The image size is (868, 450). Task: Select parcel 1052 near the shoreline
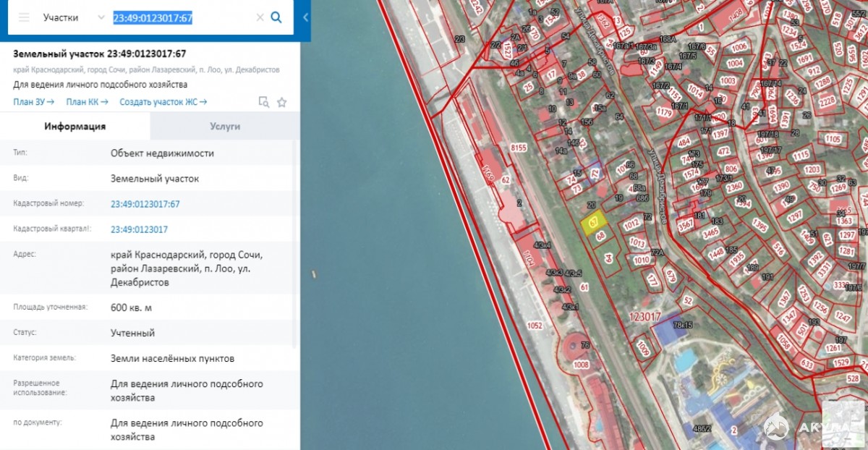point(535,326)
